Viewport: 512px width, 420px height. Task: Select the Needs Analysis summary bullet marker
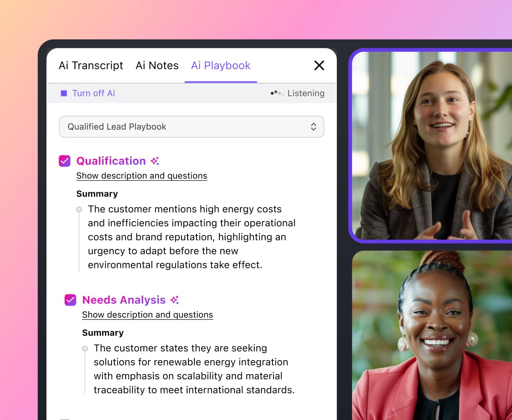click(x=85, y=349)
